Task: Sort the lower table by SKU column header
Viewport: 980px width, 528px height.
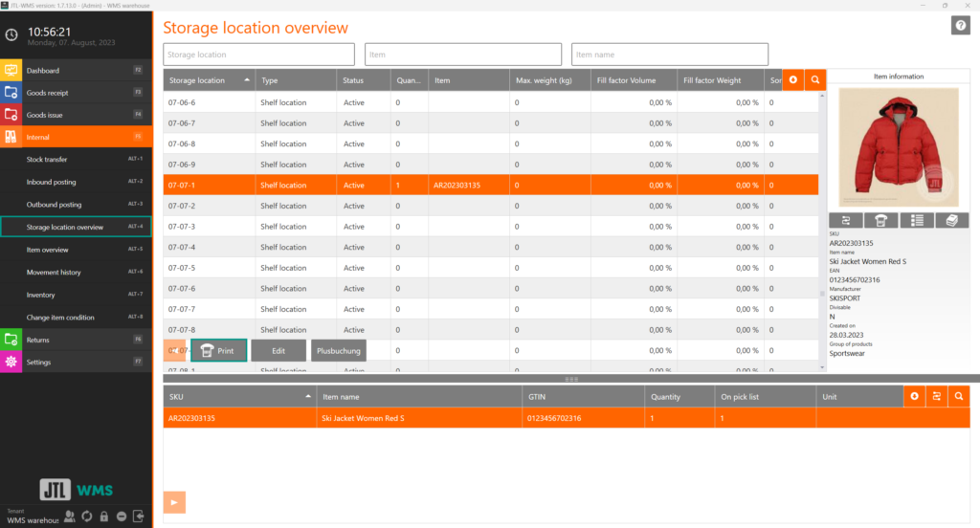Action: (x=239, y=396)
